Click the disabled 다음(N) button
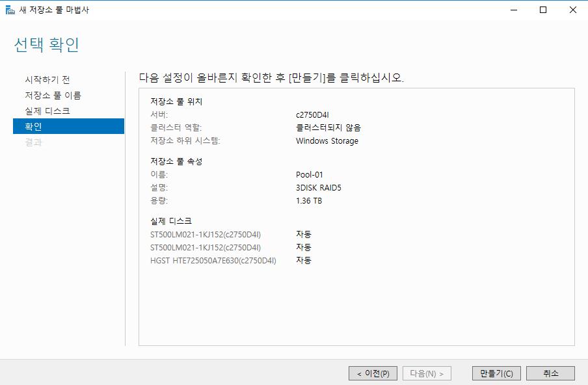588x385 pixels. pyautogui.click(x=427, y=373)
